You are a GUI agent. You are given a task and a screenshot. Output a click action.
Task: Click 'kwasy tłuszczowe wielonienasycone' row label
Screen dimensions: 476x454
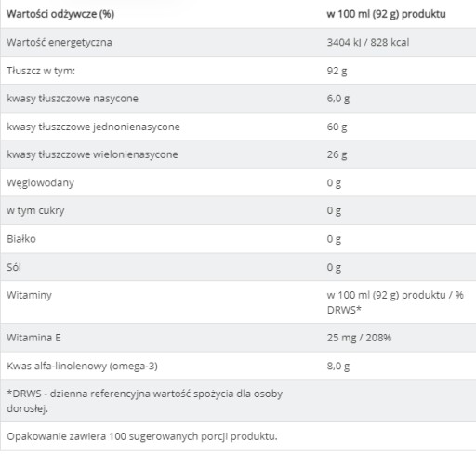coord(92,154)
